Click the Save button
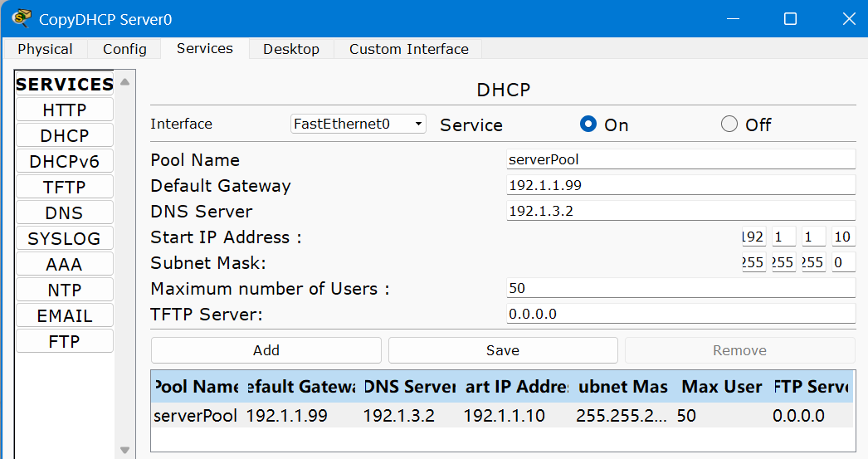The width and height of the screenshot is (868, 459). click(503, 350)
